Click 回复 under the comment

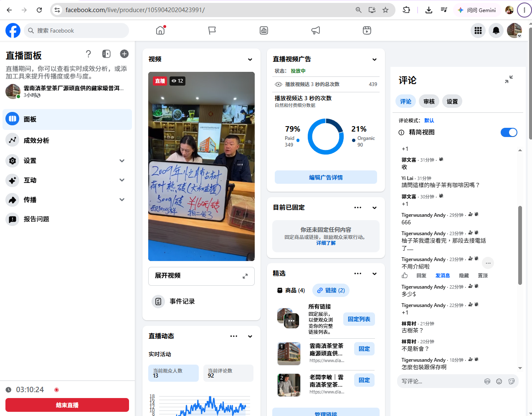click(421, 276)
